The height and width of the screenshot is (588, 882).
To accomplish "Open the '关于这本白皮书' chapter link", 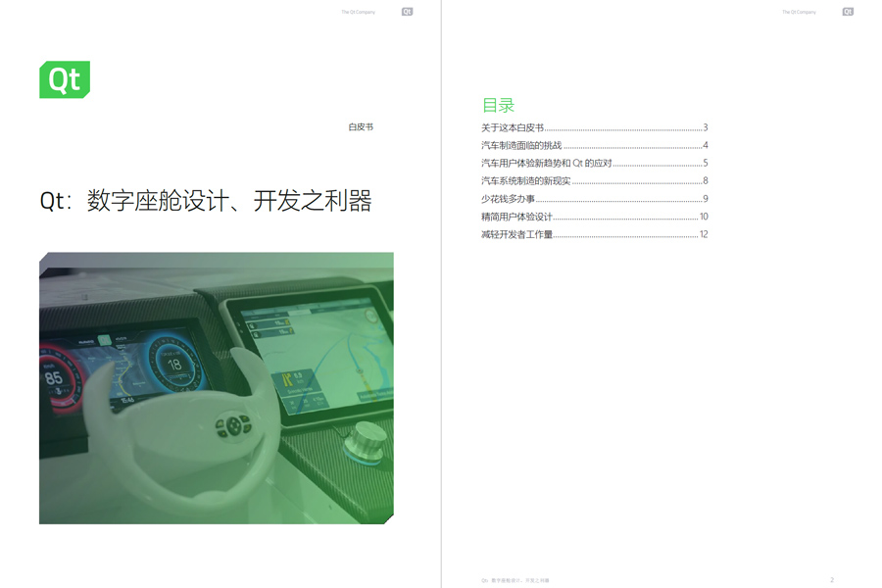I will pos(511,127).
